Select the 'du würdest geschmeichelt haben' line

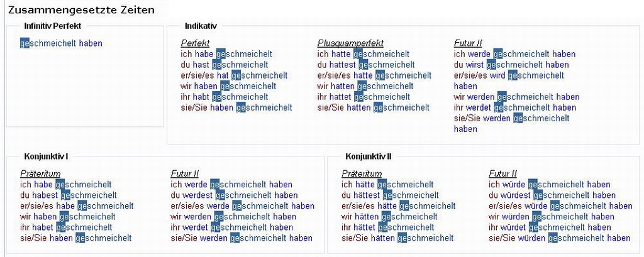(552, 195)
